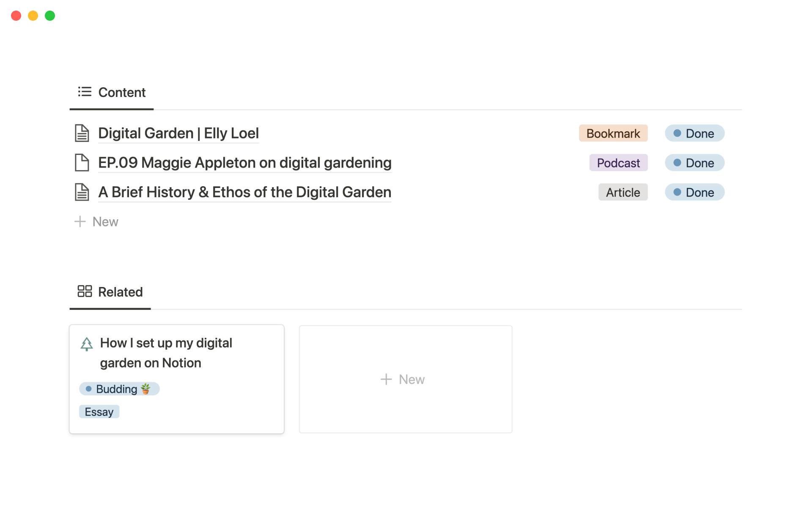Image resolution: width=812 pixels, height=508 pixels.
Task: Switch to the Content list tab
Action: point(112,92)
